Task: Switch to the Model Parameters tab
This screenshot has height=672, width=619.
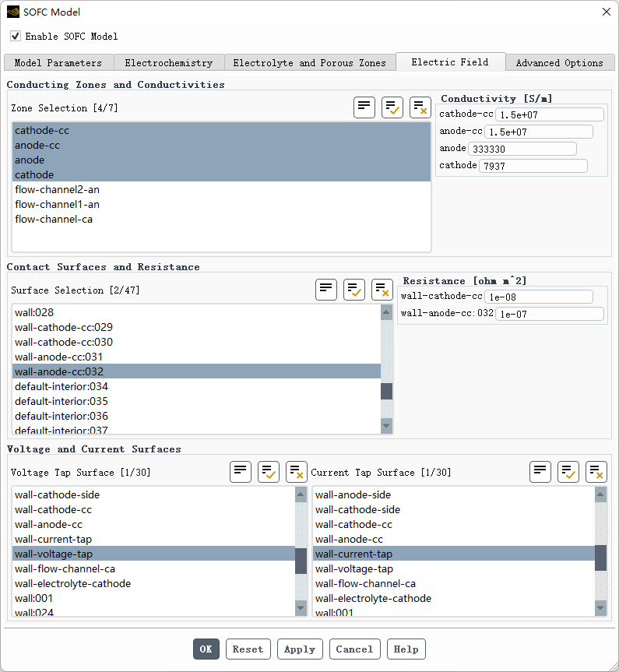Action: click(58, 63)
